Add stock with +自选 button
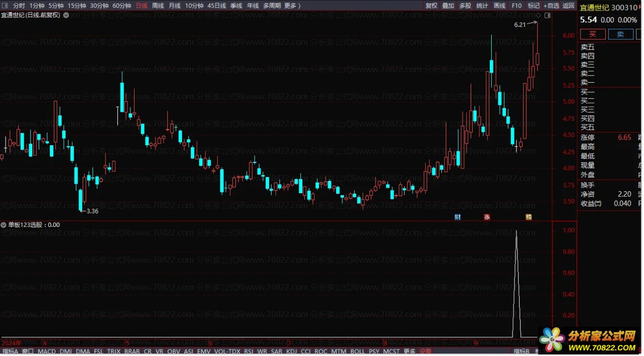The width and height of the screenshot is (644, 356). (551, 6)
